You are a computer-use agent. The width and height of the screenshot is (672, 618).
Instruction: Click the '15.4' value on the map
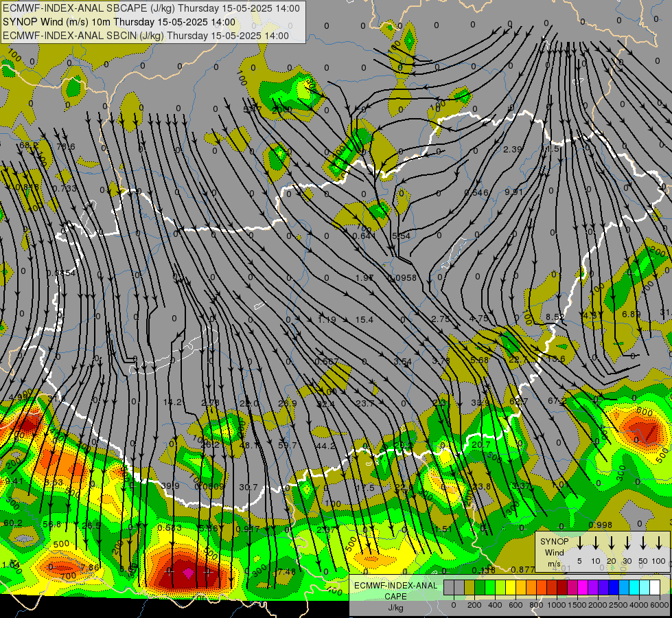point(364,319)
